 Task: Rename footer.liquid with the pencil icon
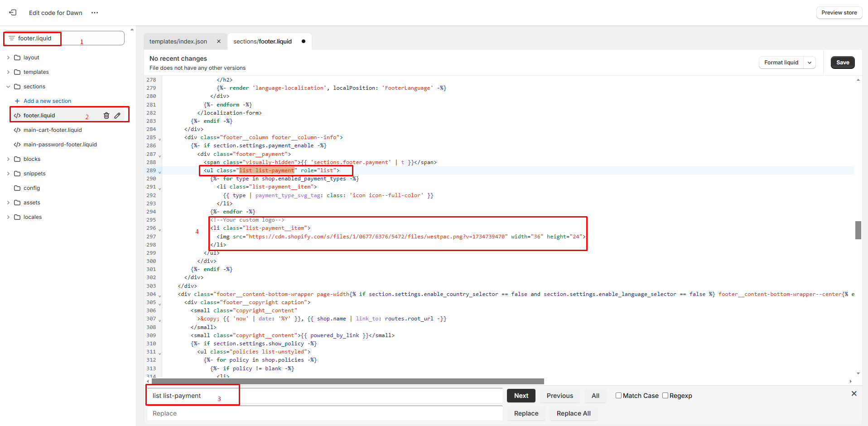[x=117, y=116]
